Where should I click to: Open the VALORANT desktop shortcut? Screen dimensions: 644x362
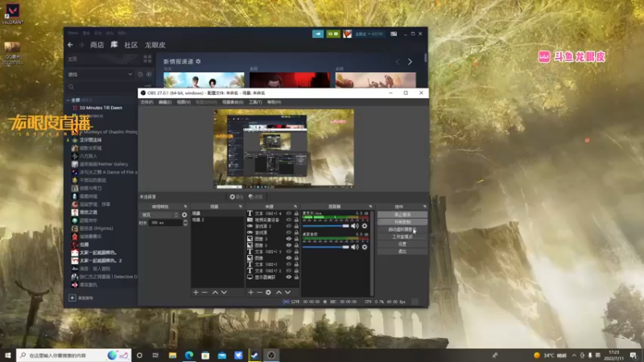(x=12, y=13)
